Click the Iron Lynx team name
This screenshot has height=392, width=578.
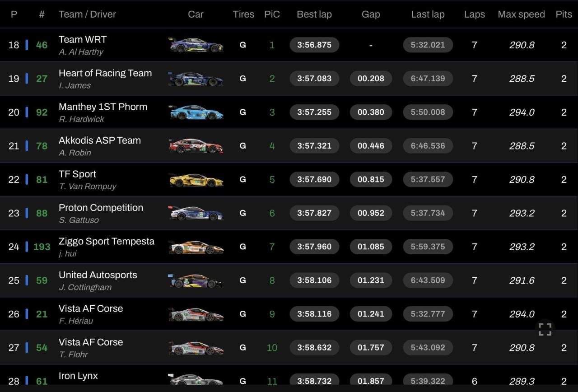78,376
